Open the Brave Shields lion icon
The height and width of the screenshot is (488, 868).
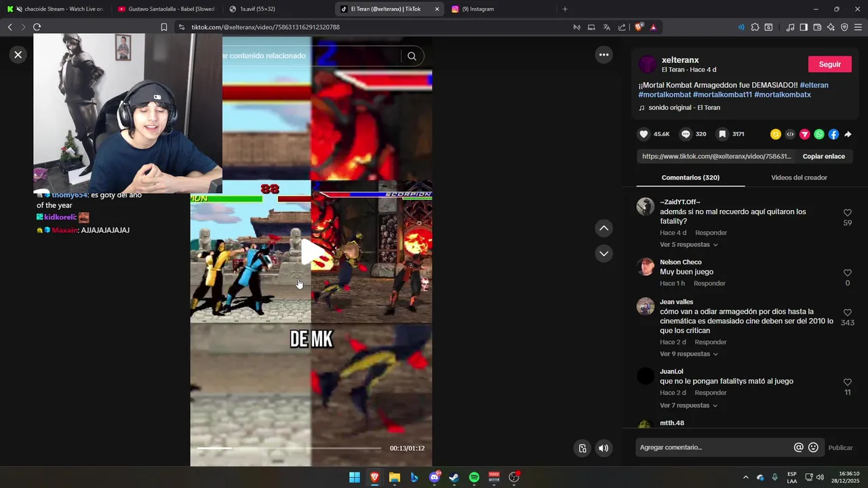pyautogui.click(x=639, y=27)
